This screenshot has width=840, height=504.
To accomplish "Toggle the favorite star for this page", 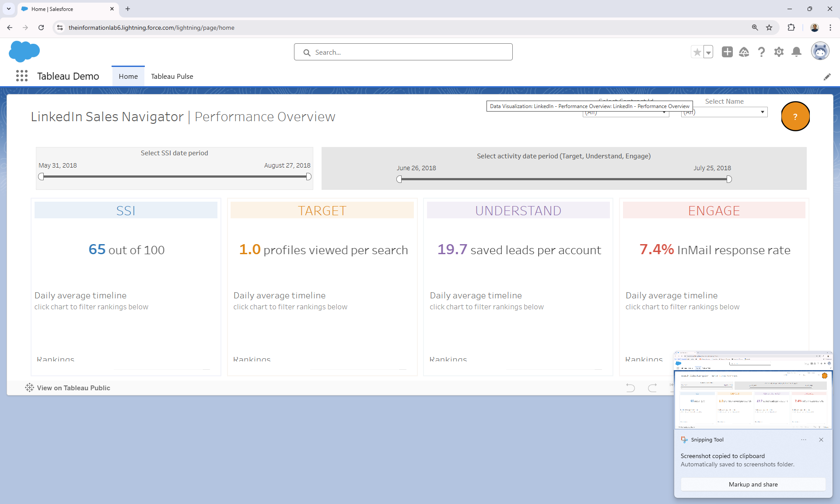I will pos(697,52).
